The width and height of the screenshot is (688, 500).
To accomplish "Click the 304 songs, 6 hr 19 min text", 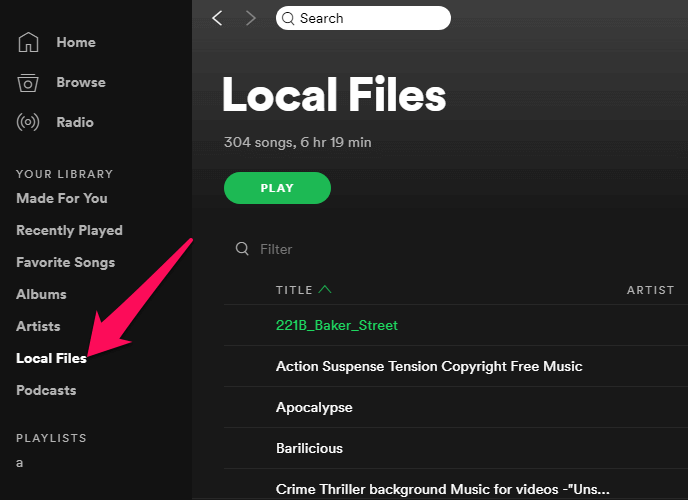I will [x=297, y=142].
